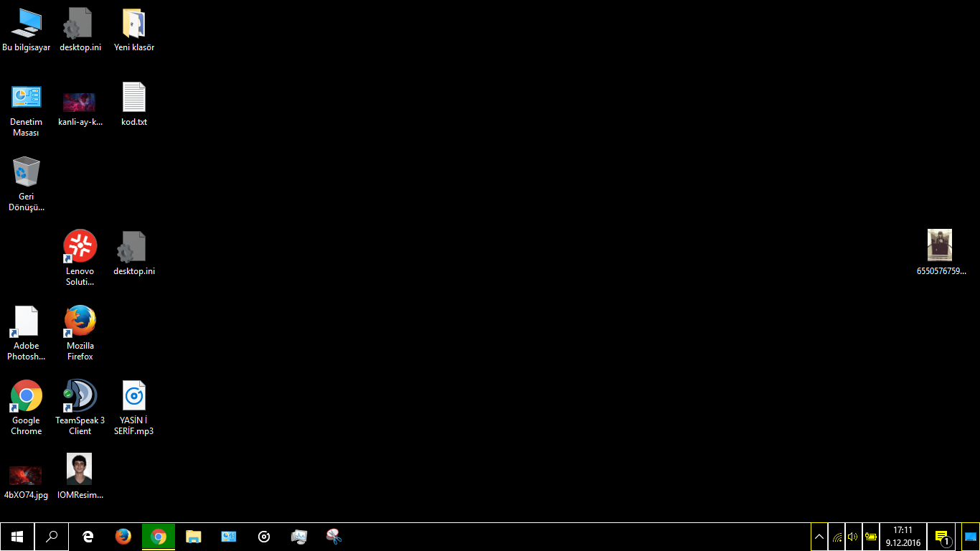Select the TeamSpeak 3 Client shortcut
The height and width of the screenshot is (551, 980).
tap(80, 408)
